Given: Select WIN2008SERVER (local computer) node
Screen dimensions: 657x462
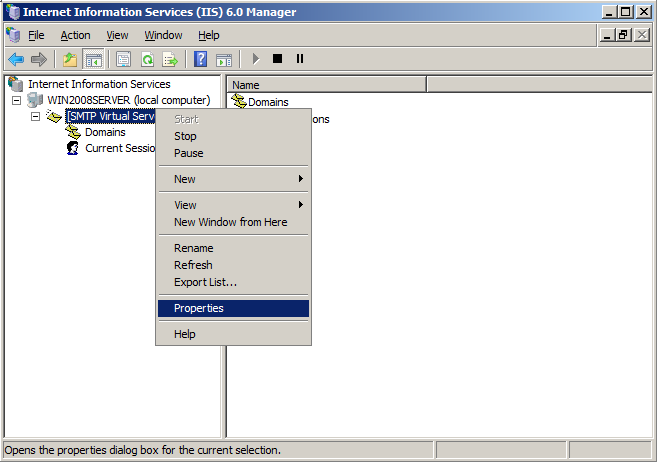Looking at the screenshot, I should (x=129, y=101).
